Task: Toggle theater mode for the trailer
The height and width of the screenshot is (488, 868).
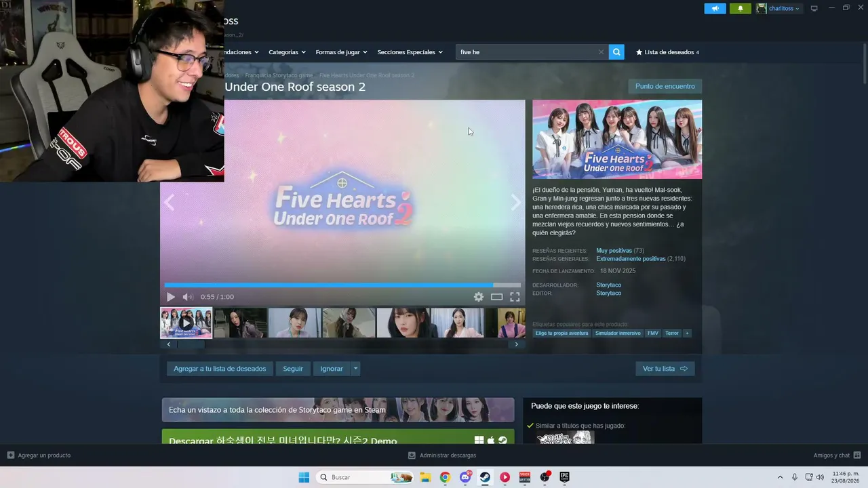Action: click(497, 297)
